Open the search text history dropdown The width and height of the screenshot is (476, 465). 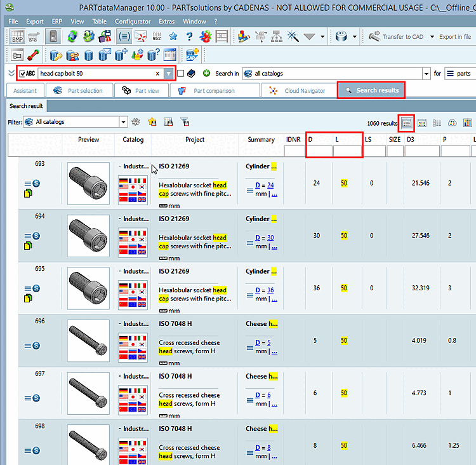click(168, 74)
